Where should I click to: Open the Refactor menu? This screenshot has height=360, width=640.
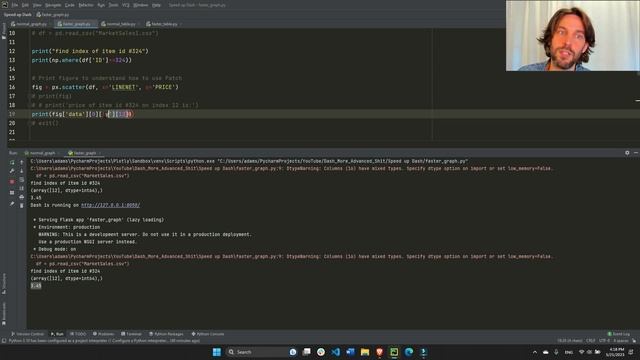(86, 5)
